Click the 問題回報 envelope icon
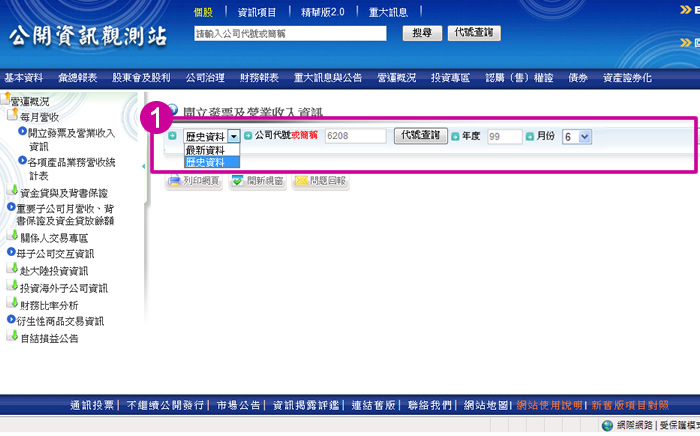This screenshot has width=700, height=436. tap(301, 181)
